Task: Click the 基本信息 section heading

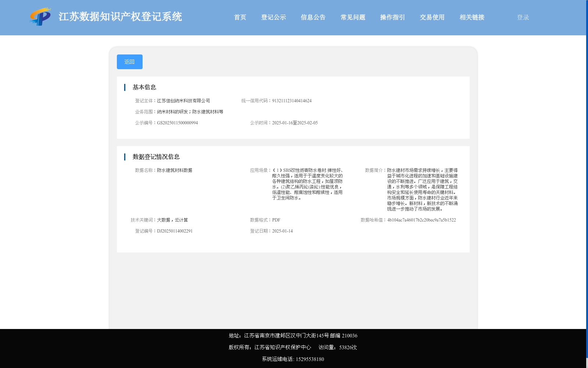Action: click(x=144, y=87)
